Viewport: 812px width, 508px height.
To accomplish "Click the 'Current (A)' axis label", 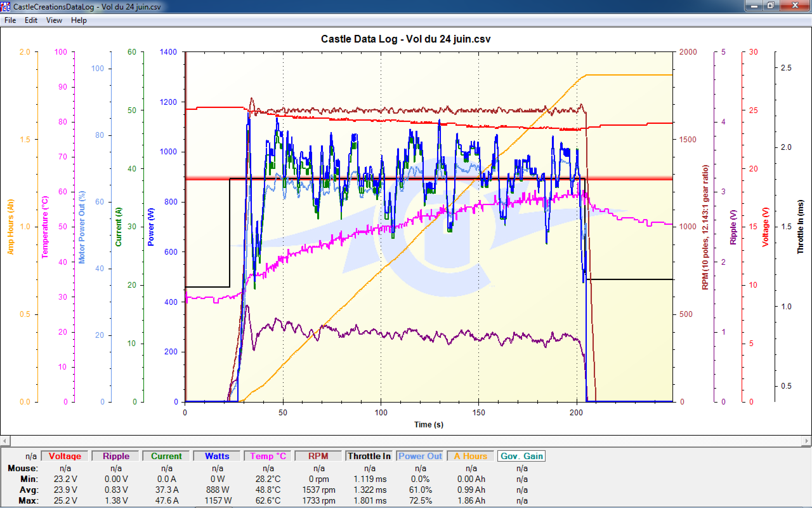I will pyautogui.click(x=118, y=227).
